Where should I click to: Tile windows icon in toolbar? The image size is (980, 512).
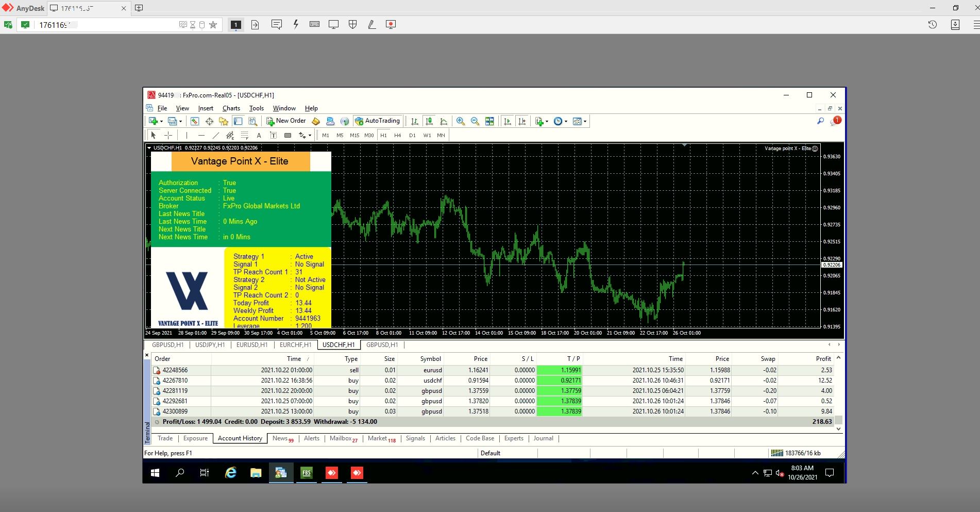click(489, 121)
